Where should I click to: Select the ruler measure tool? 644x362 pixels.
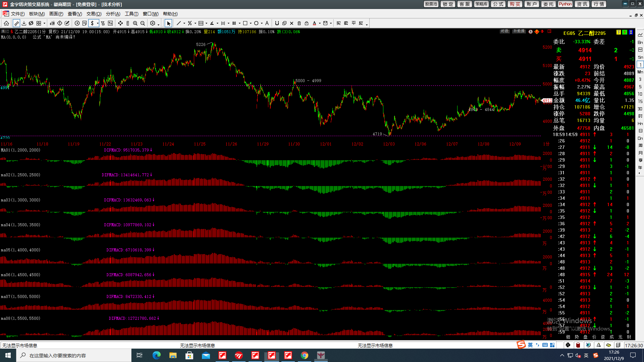pyautogui.click(x=16, y=23)
